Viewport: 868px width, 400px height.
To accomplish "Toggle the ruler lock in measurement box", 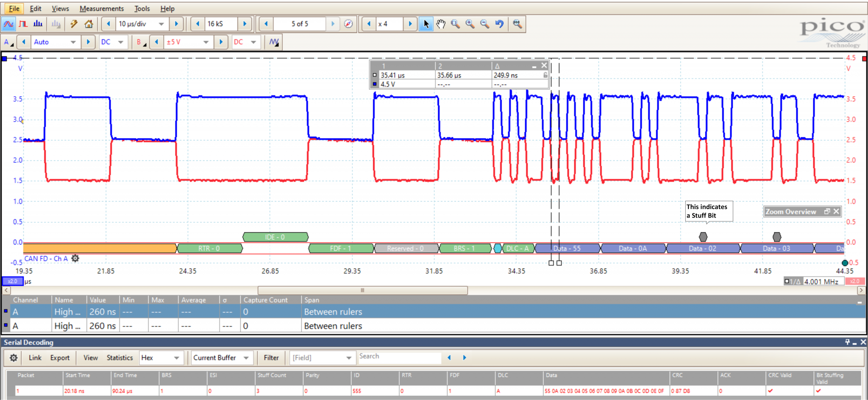I will click(x=545, y=75).
